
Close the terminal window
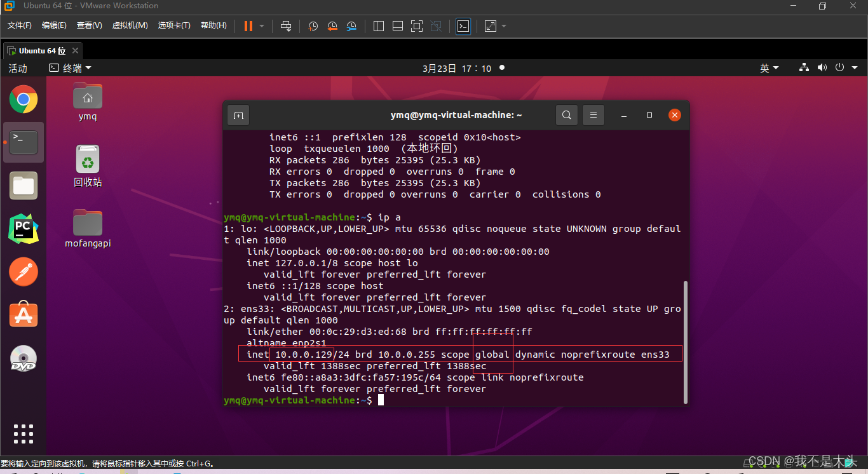674,115
